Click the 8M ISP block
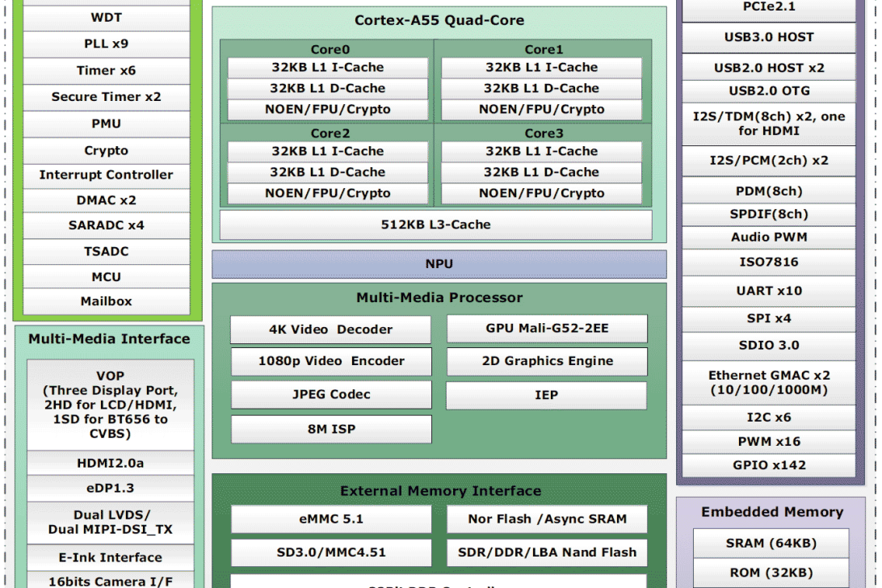The height and width of the screenshot is (588, 882). (330, 430)
